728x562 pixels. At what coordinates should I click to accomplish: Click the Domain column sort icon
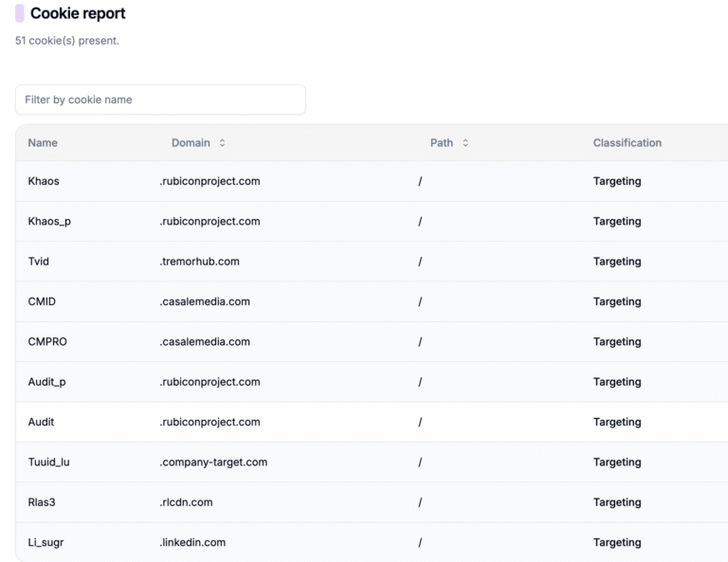tap(223, 143)
